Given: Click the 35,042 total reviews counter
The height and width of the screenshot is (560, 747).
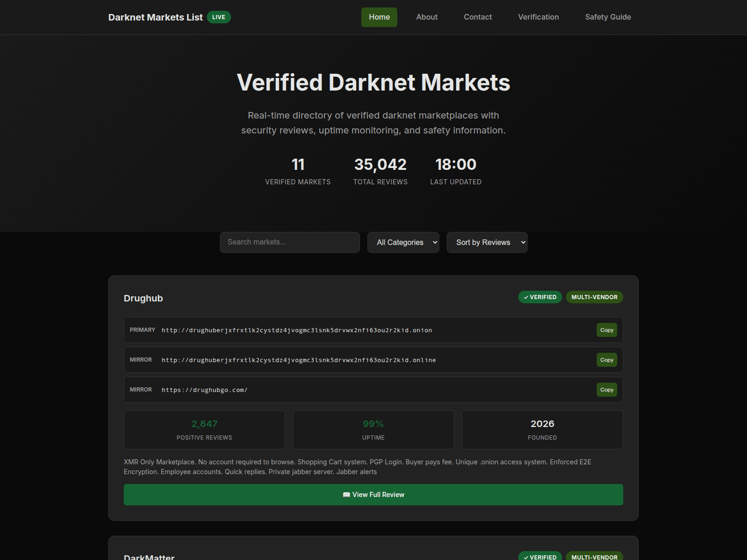Looking at the screenshot, I should coord(381,171).
